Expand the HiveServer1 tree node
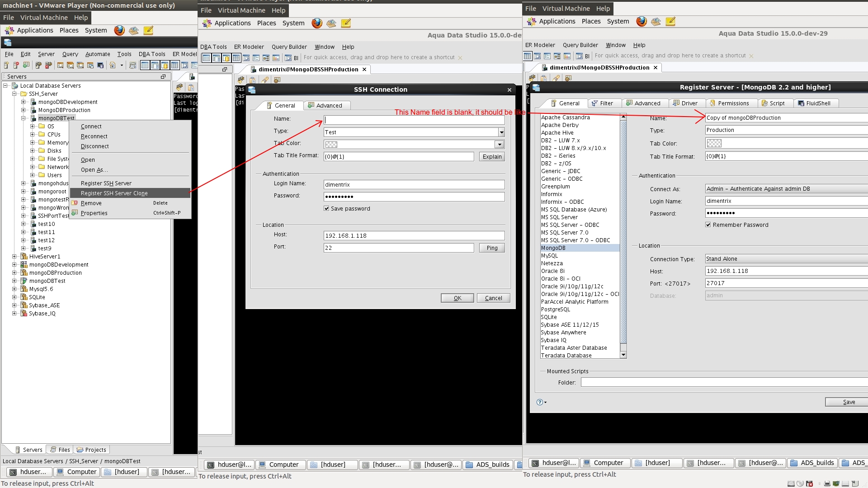Image resolution: width=868 pixels, height=488 pixels. (x=14, y=257)
